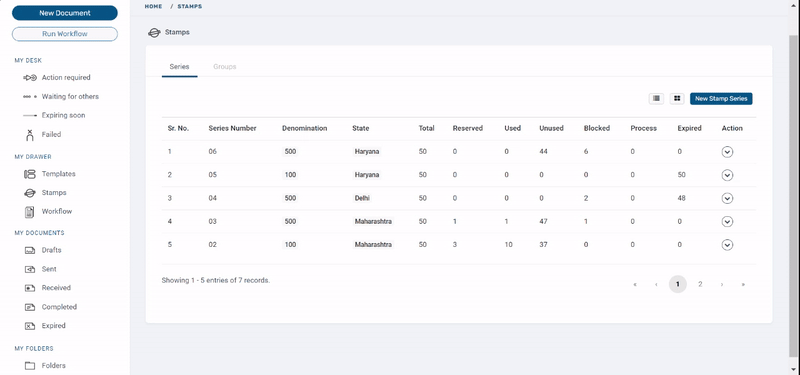Click the HOME breadcrumb link
This screenshot has height=375, width=800.
[x=154, y=7]
